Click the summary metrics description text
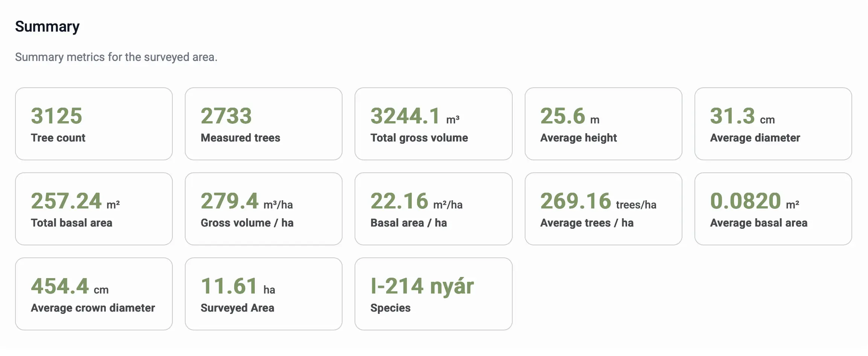The image size is (868, 356). [116, 57]
